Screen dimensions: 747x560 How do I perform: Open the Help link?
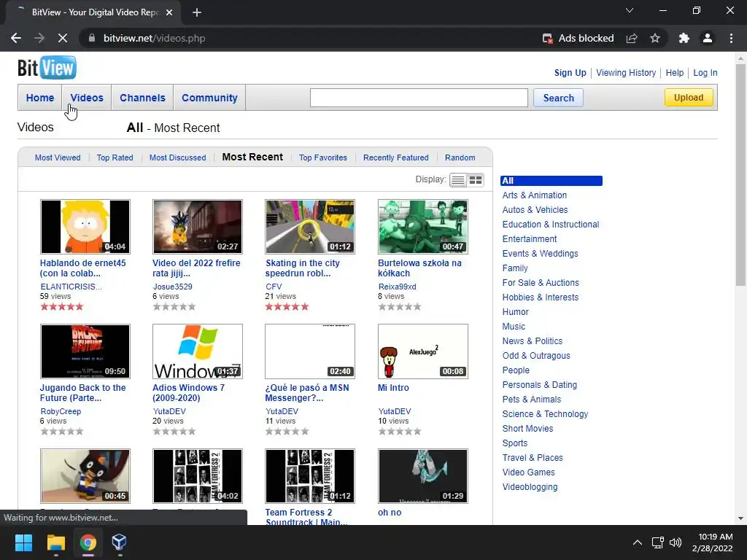[675, 73]
